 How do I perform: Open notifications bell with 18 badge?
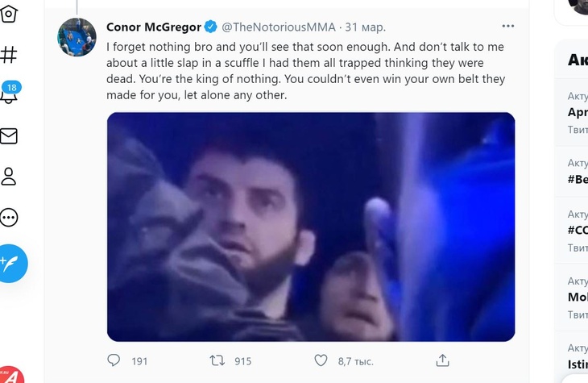click(x=9, y=95)
